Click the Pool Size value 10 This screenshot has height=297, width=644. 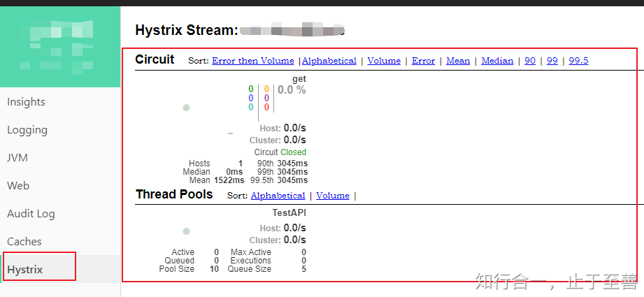(215, 269)
